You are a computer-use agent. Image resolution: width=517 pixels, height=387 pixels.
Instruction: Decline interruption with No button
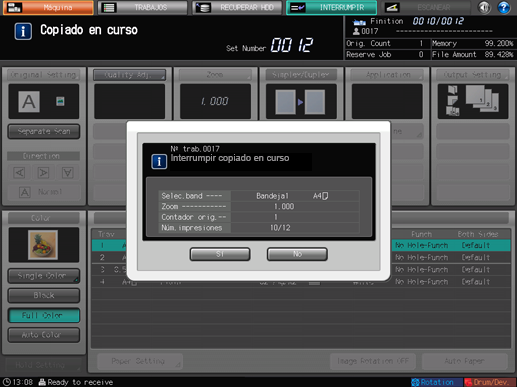297,254
